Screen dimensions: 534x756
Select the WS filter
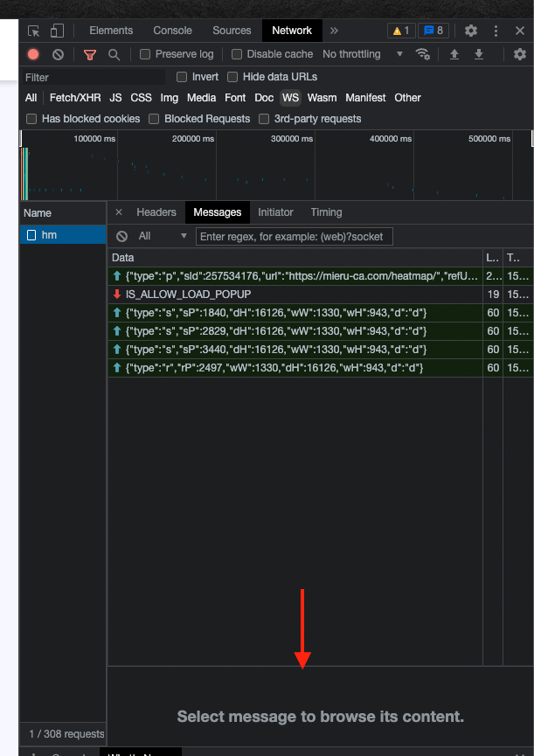pos(291,98)
